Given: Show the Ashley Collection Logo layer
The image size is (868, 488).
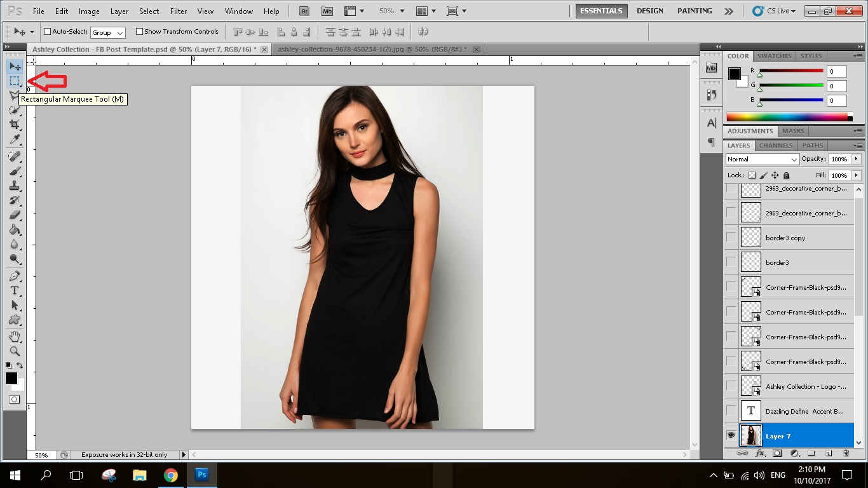Looking at the screenshot, I should 731,386.
